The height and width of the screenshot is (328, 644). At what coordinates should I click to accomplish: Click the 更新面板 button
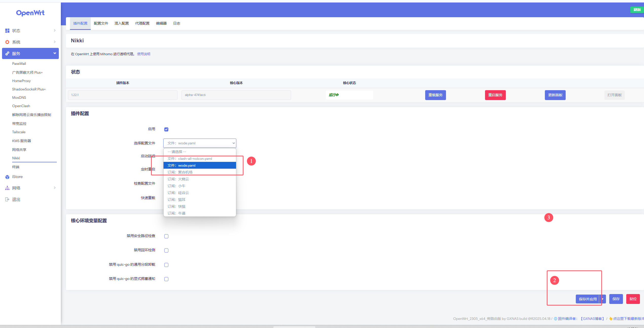coord(555,95)
